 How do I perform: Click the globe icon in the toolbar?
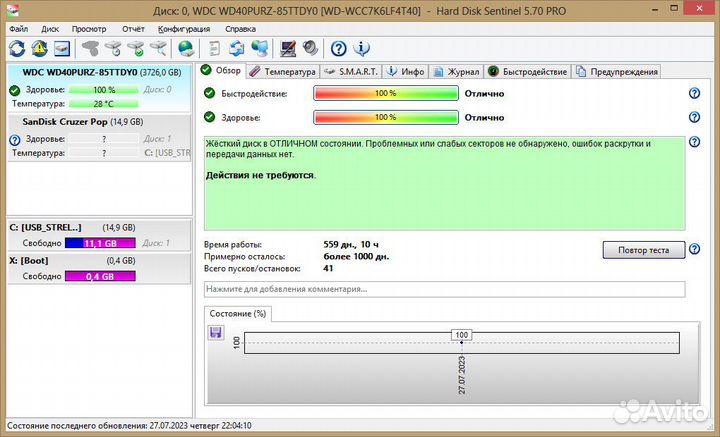coord(185,48)
